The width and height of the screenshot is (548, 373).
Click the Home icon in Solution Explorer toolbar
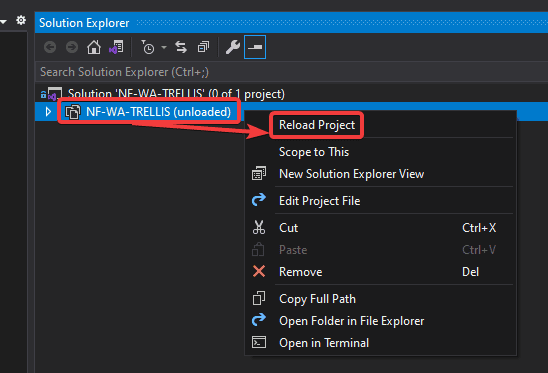point(94,47)
